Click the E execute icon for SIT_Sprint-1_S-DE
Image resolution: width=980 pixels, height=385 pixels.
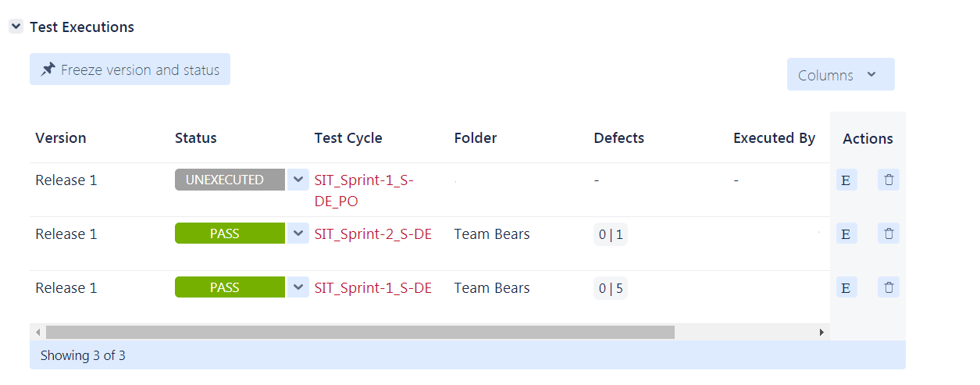click(846, 287)
